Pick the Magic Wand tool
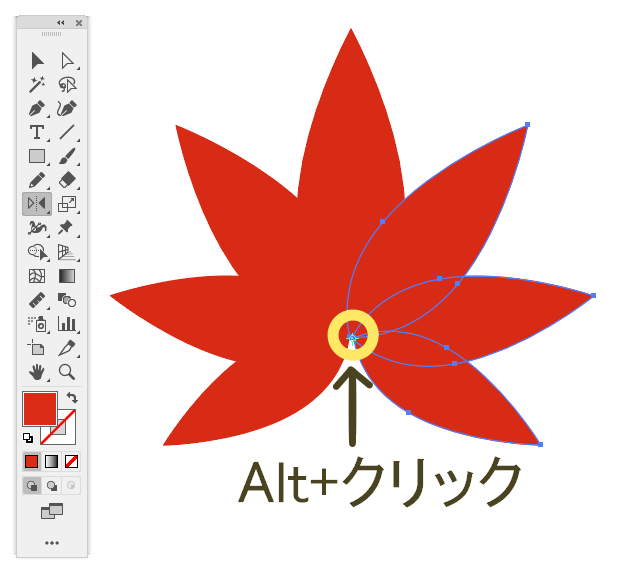 tap(37, 84)
